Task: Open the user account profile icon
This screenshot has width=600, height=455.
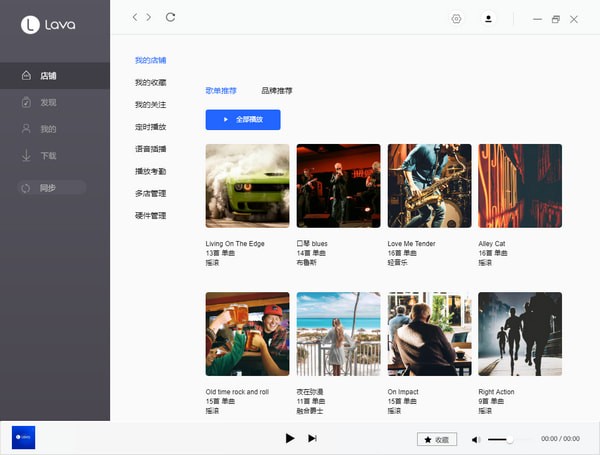Action: tap(488, 19)
